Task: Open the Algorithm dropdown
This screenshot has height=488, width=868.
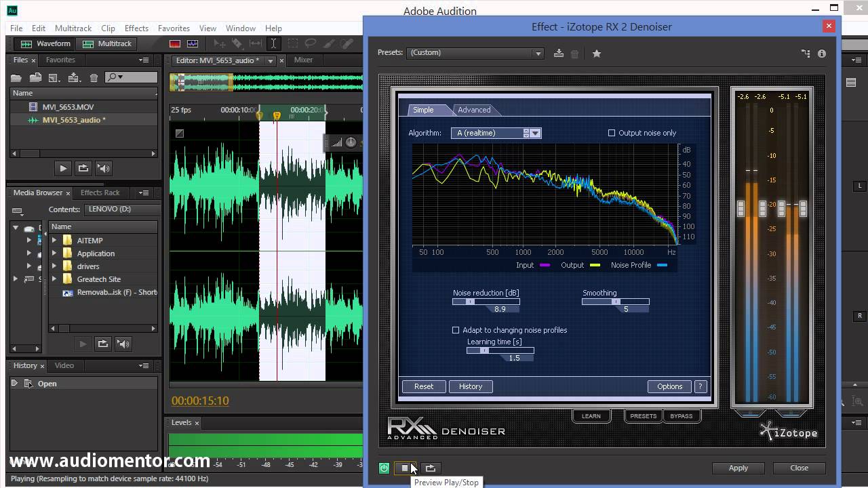Action: [496, 133]
